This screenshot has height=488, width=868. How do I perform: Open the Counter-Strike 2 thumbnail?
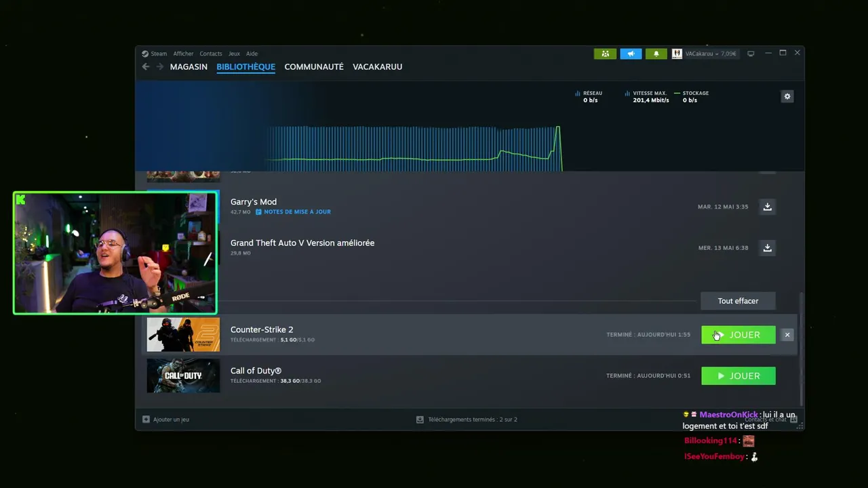click(183, 335)
